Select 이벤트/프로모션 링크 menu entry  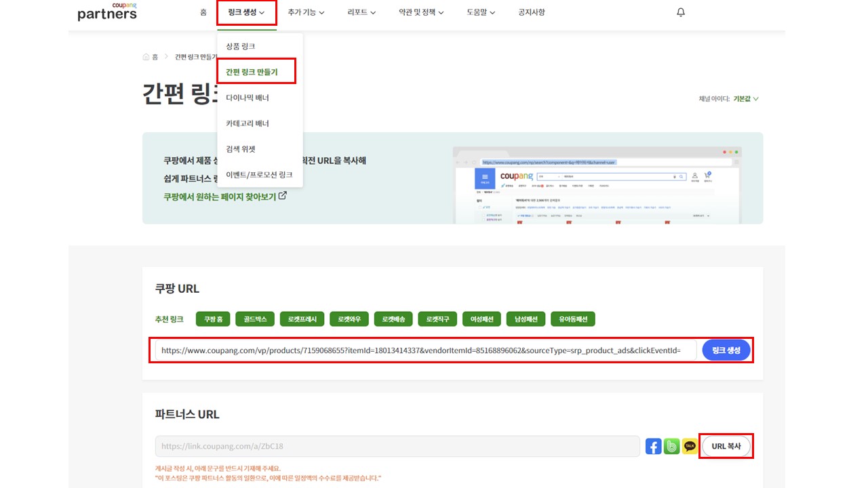[260, 175]
